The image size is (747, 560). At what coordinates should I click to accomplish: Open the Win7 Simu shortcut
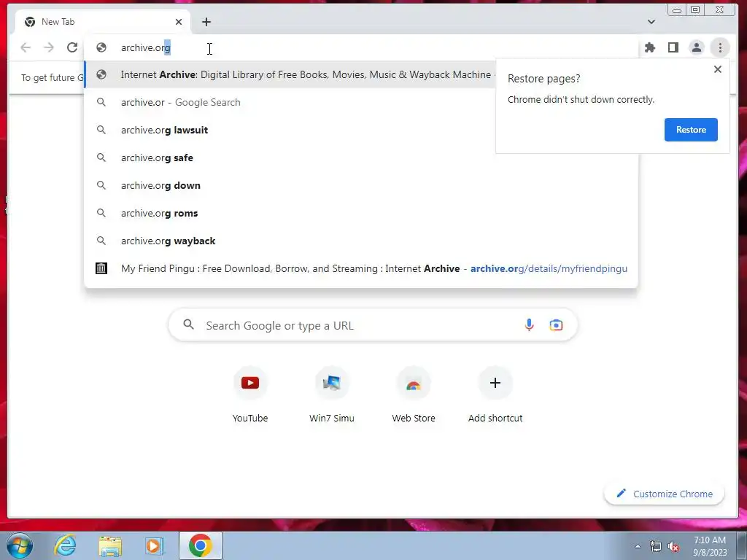coord(332,394)
